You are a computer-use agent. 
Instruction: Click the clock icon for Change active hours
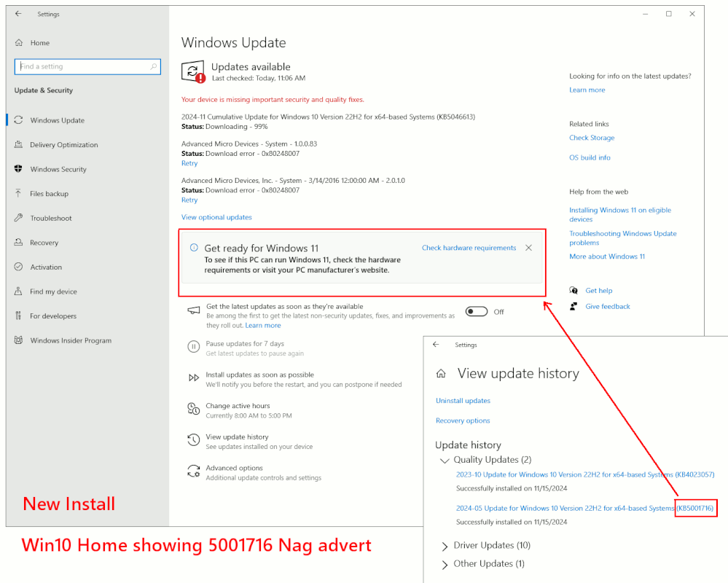(194, 409)
